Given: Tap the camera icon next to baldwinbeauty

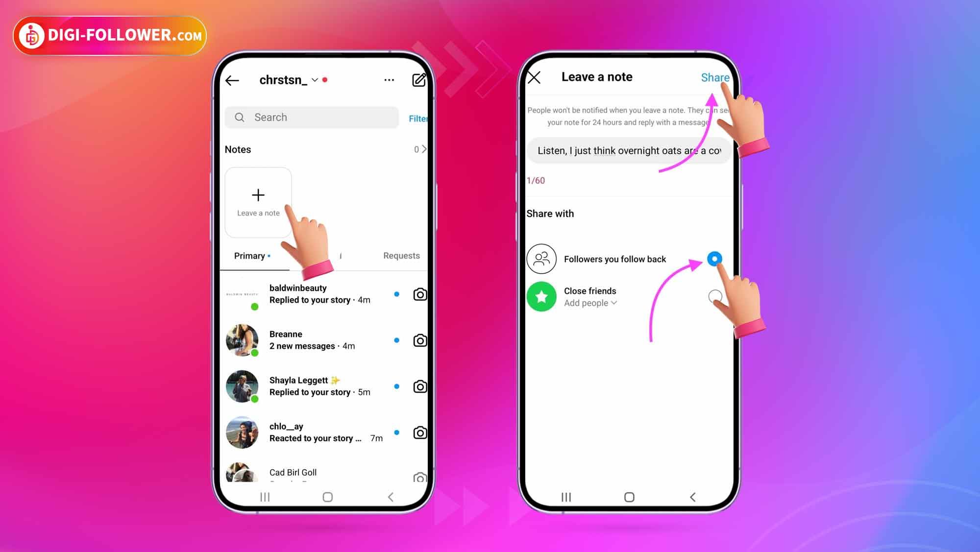Looking at the screenshot, I should (x=420, y=294).
